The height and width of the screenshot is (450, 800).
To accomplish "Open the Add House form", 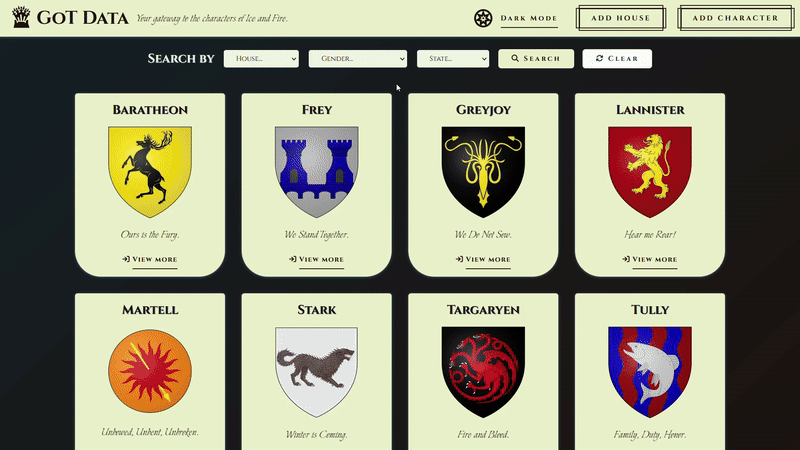I will coord(620,18).
